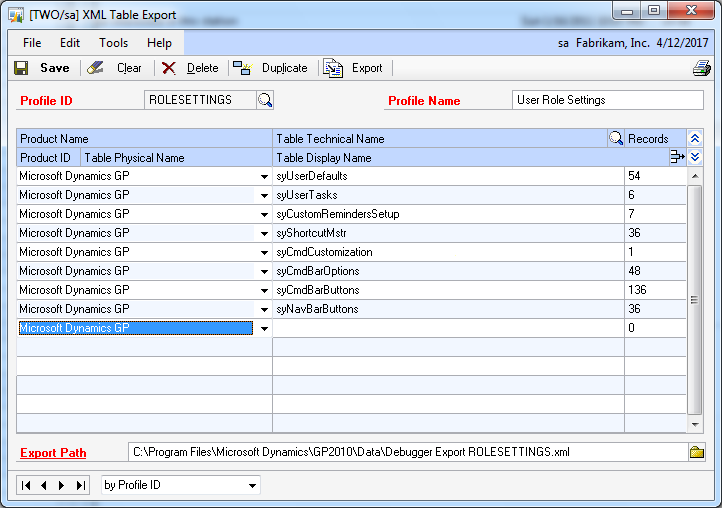Click the Save floppy disk icon

tap(21, 68)
